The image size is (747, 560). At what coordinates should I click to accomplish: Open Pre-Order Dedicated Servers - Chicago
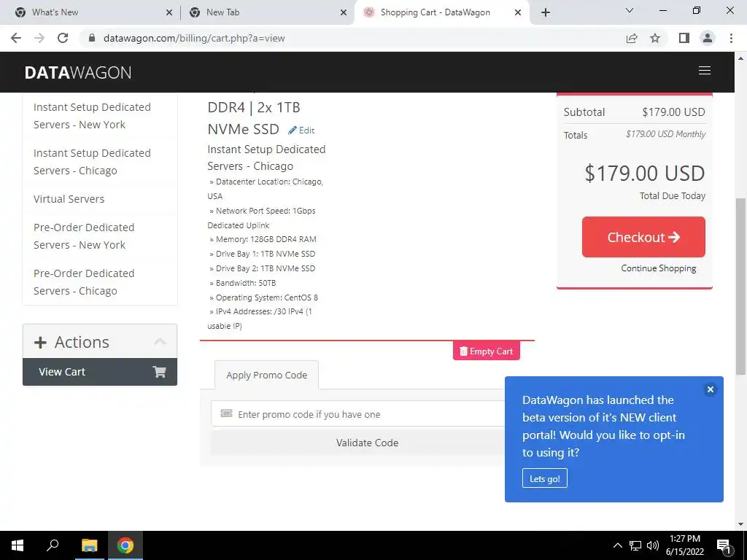click(x=84, y=282)
